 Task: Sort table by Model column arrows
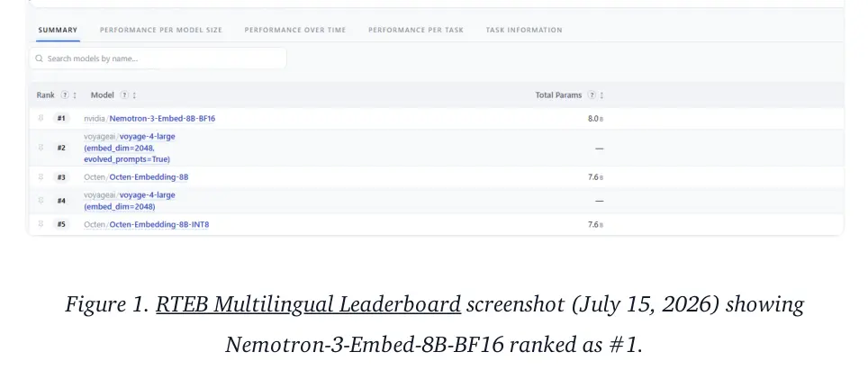(134, 95)
